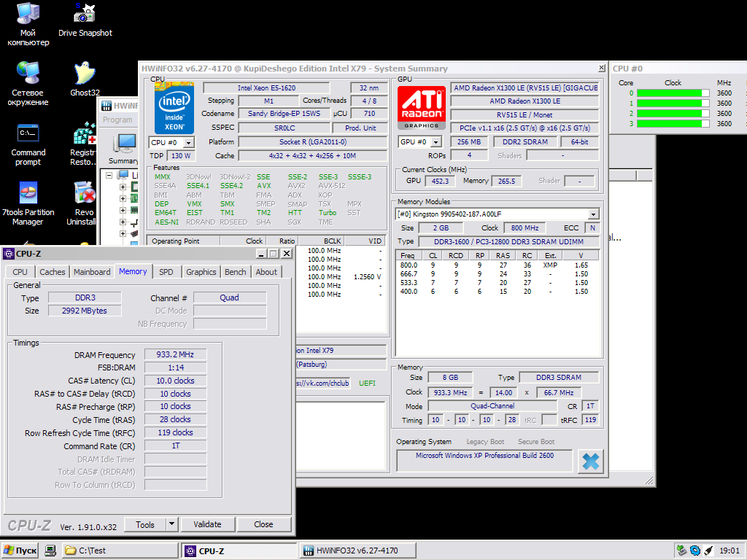Click the Core 0 clock bar

[673, 93]
